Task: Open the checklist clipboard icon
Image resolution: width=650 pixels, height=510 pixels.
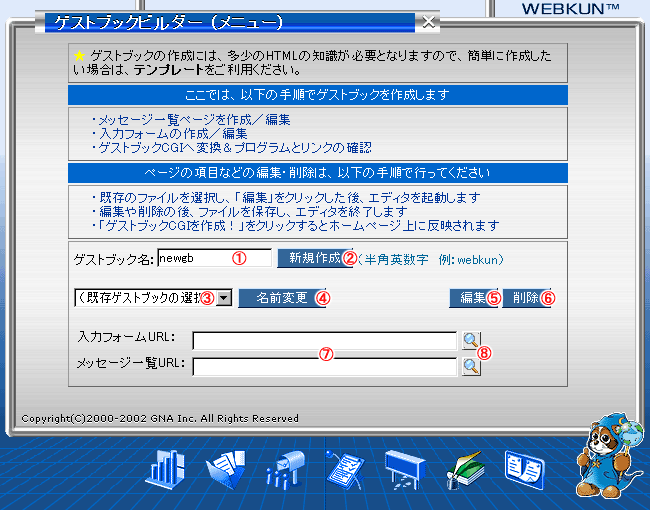Action: [x=346, y=469]
